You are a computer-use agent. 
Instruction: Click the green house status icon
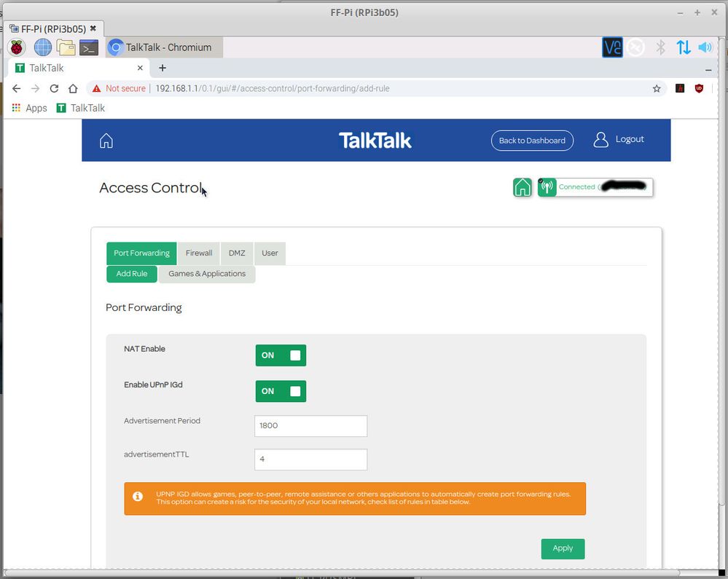[522, 188]
